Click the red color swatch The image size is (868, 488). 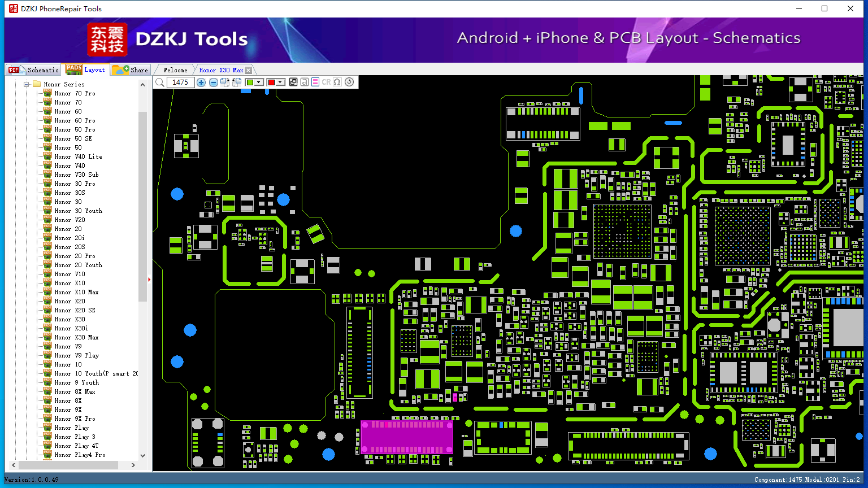point(271,82)
